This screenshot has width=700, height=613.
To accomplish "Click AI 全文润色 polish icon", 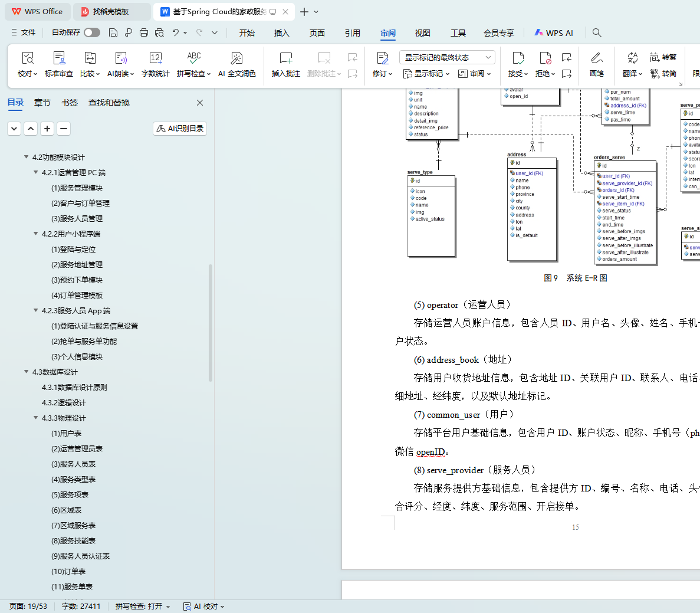I will pyautogui.click(x=236, y=58).
